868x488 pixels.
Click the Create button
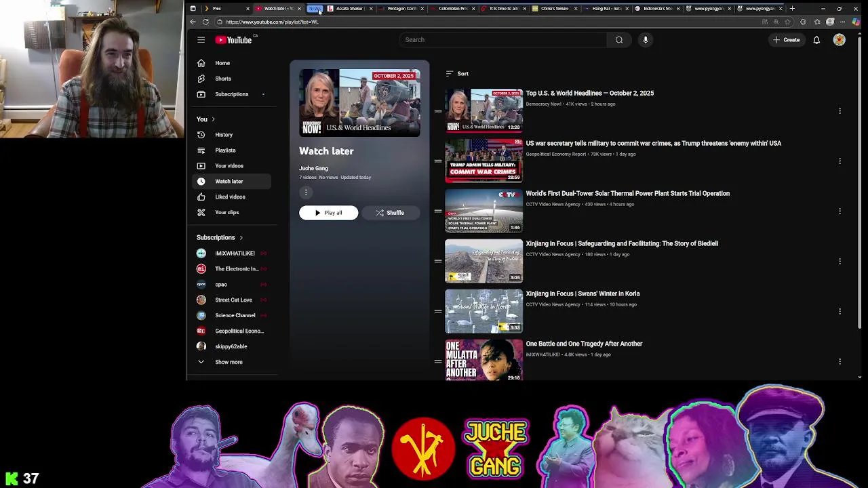point(787,40)
